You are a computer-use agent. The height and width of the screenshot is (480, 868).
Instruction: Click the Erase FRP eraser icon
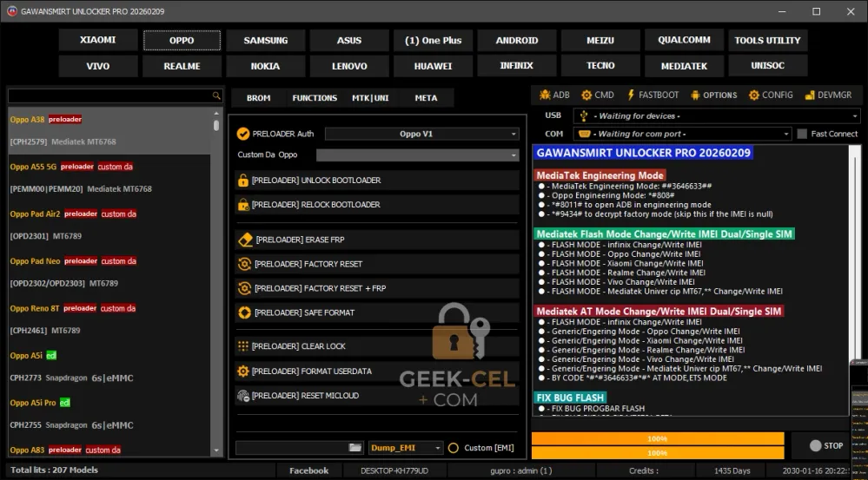tap(245, 240)
